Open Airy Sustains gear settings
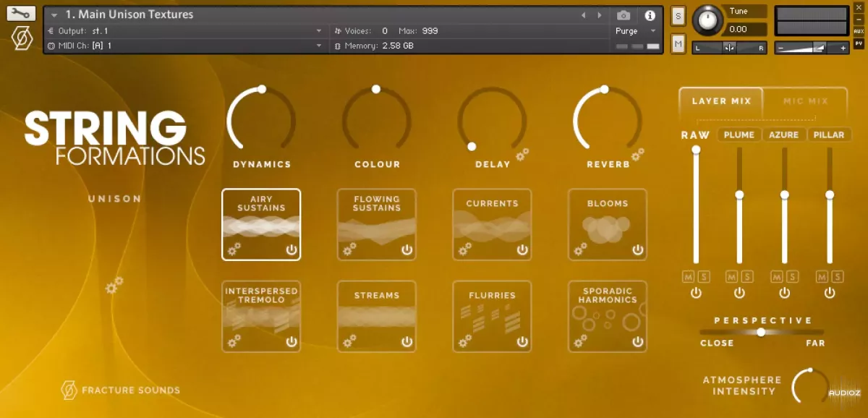Viewport: 868px width, 418px height. (x=234, y=249)
